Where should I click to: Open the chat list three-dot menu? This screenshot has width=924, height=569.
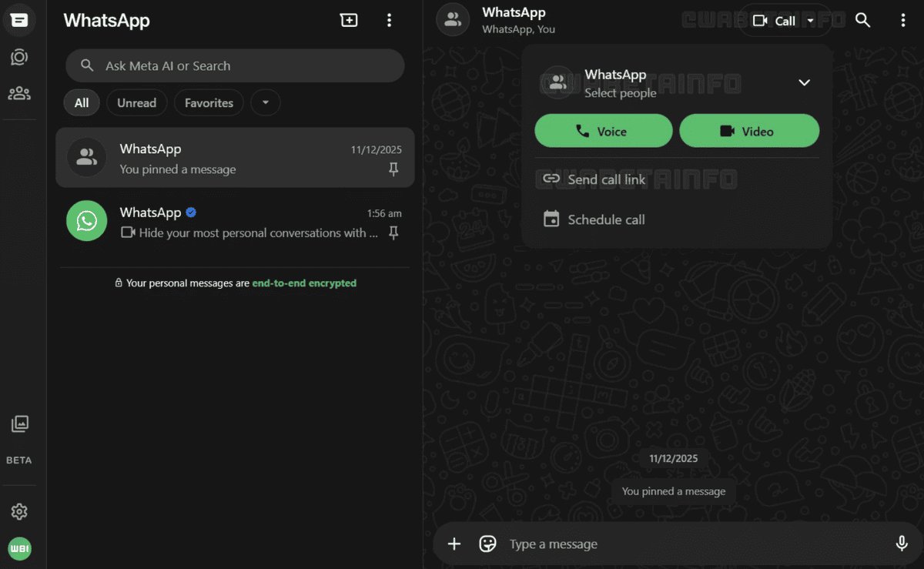pos(390,20)
